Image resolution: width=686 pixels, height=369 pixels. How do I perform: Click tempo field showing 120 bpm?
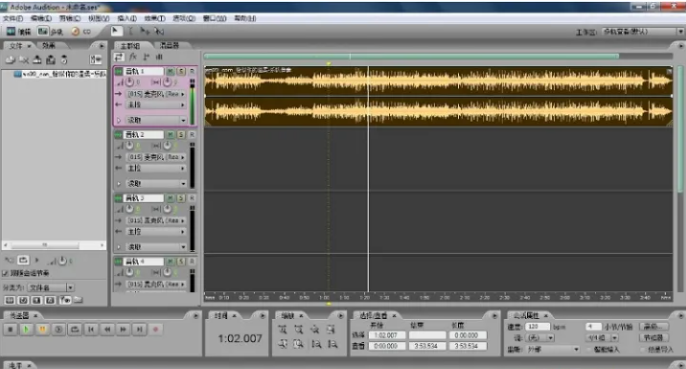coord(537,327)
